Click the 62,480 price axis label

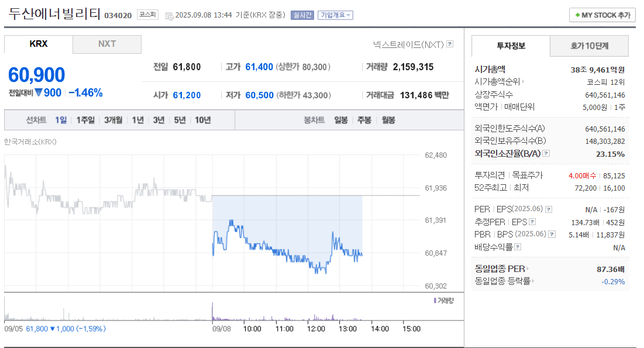click(x=436, y=155)
